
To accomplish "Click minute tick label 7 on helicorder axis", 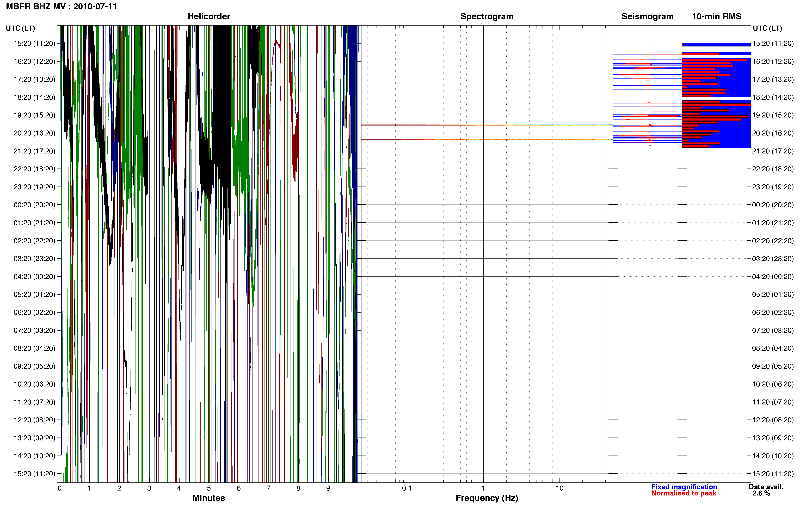I will [x=269, y=488].
